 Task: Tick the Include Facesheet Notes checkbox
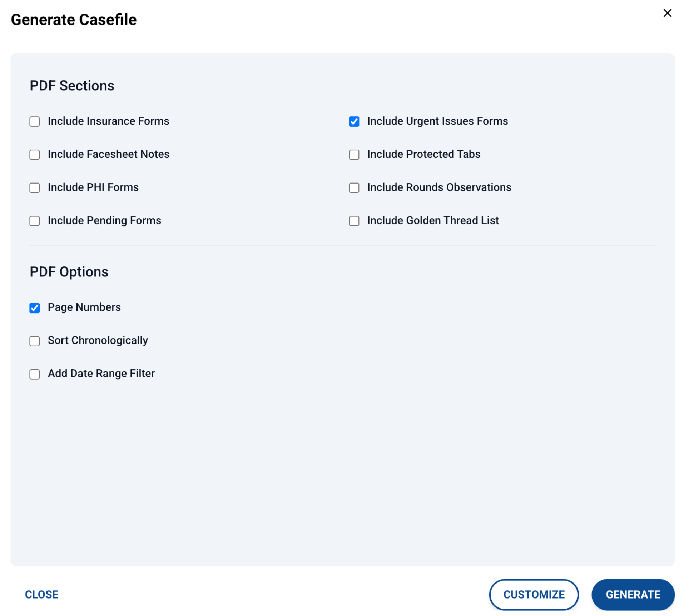pos(35,155)
